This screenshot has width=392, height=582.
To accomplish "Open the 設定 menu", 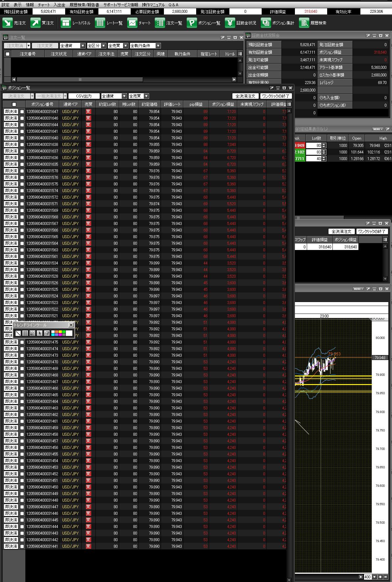I will click(x=6, y=5).
